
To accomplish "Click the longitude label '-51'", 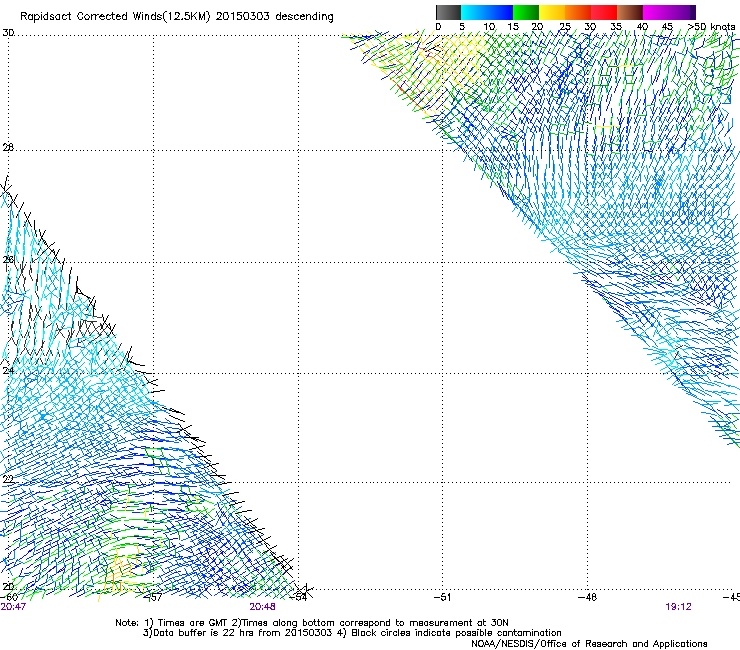I will click(x=442, y=597).
